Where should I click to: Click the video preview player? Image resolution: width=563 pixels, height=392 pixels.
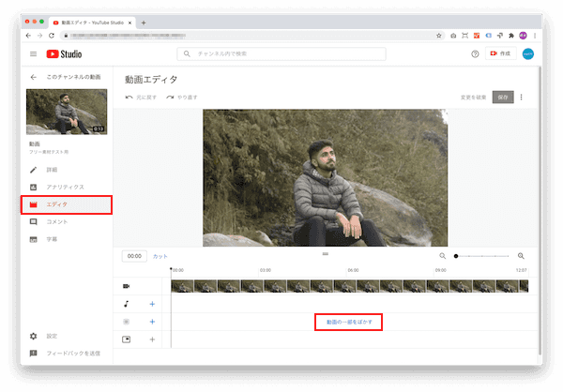[x=325, y=177]
